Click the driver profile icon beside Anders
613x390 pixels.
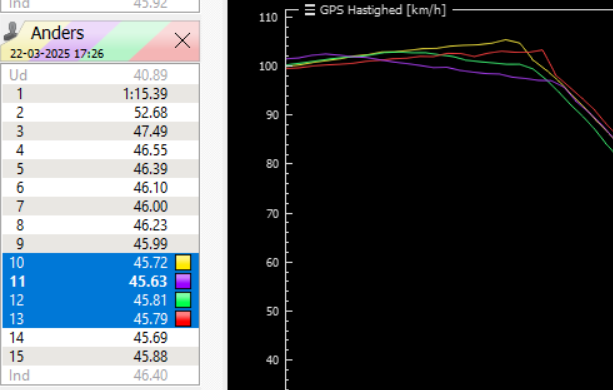(x=11, y=32)
